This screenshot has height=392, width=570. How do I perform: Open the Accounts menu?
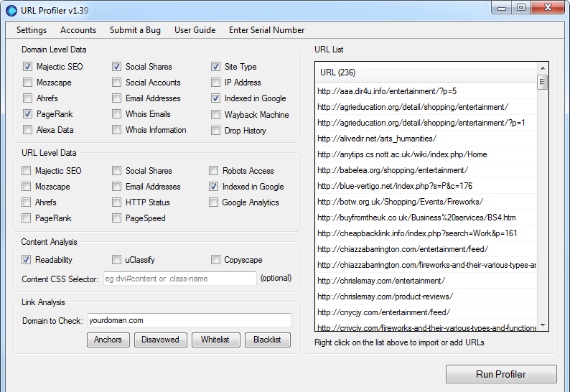point(78,30)
